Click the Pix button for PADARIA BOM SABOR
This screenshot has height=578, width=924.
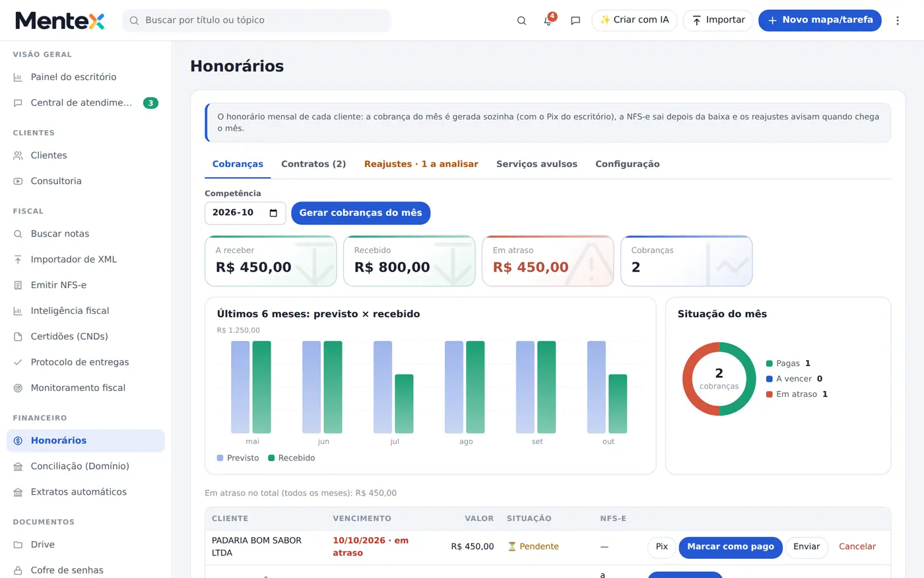tap(662, 547)
